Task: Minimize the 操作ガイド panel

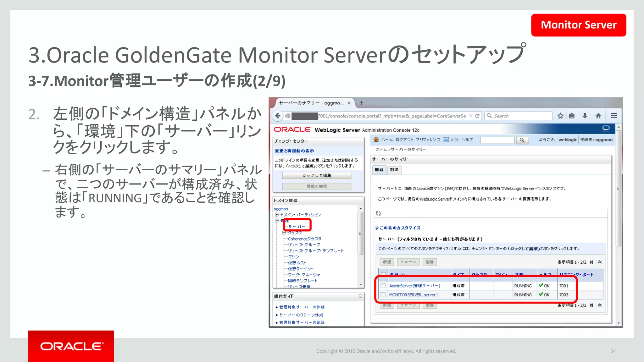Action: tap(360, 296)
